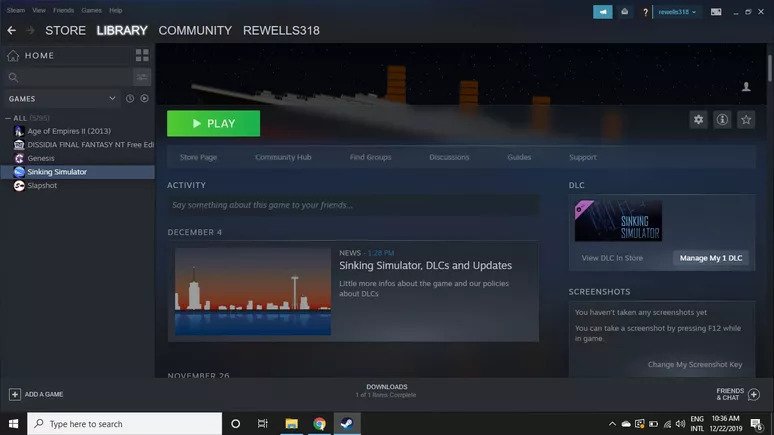774x435 pixels.
Task: Open File Explorer on taskbar
Action: (x=291, y=424)
